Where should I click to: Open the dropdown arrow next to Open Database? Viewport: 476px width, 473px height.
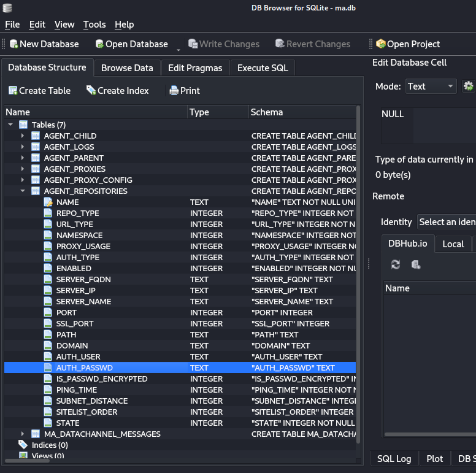pyautogui.click(x=178, y=50)
